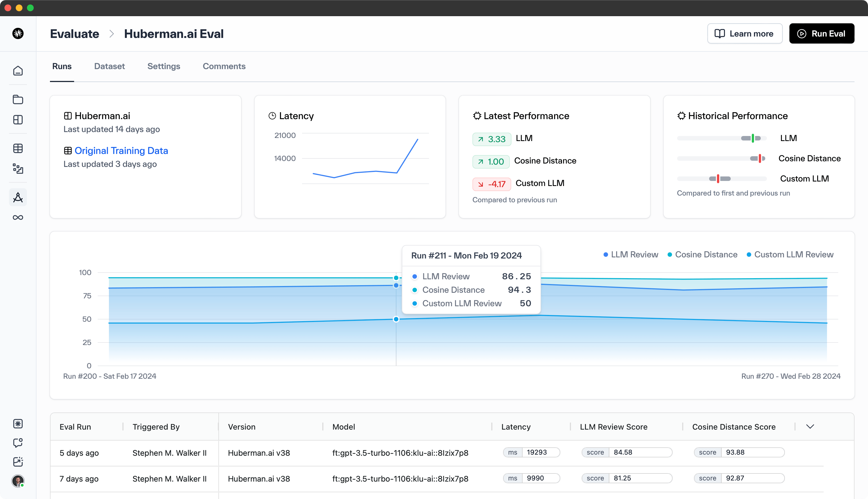Open the Original Training Data link
Screen dimensions: 868x499
[121, 151]
